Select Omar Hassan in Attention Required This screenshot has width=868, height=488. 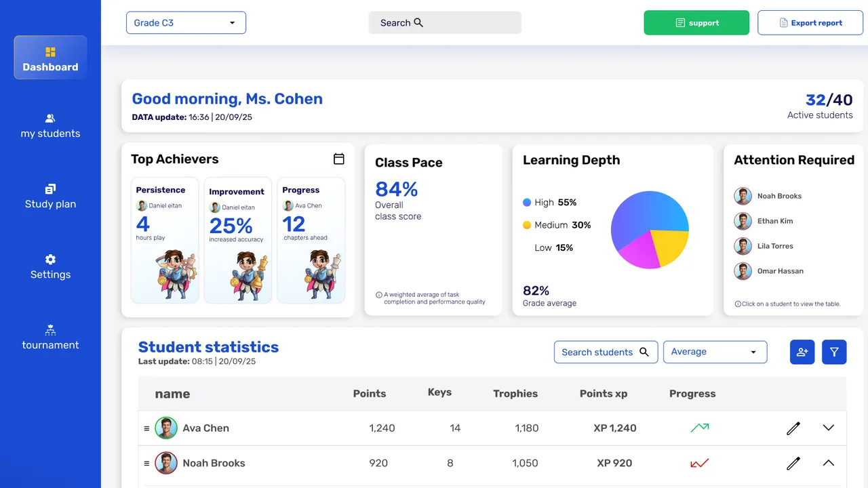[769, 271]
